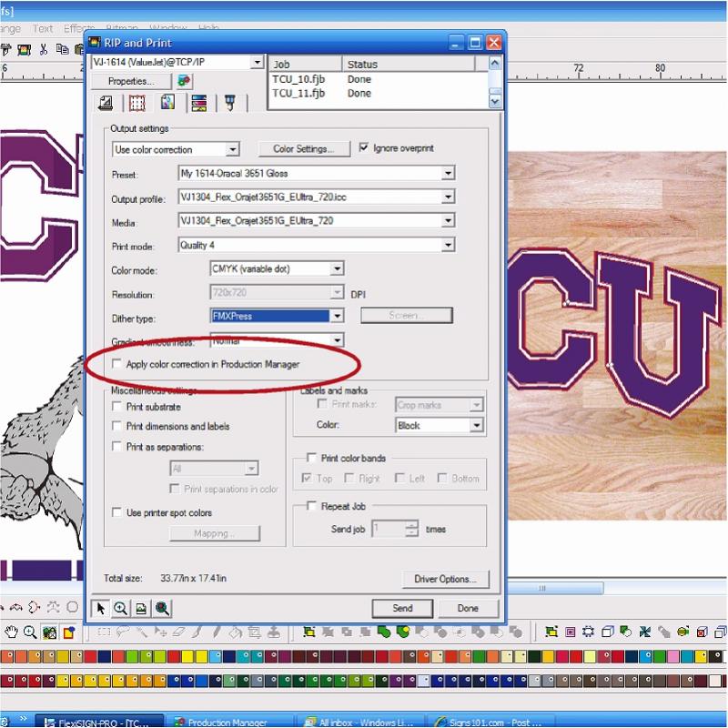Click the Driver Options... button
This screenshot has width=728, height=728.
tap(445, 579)
